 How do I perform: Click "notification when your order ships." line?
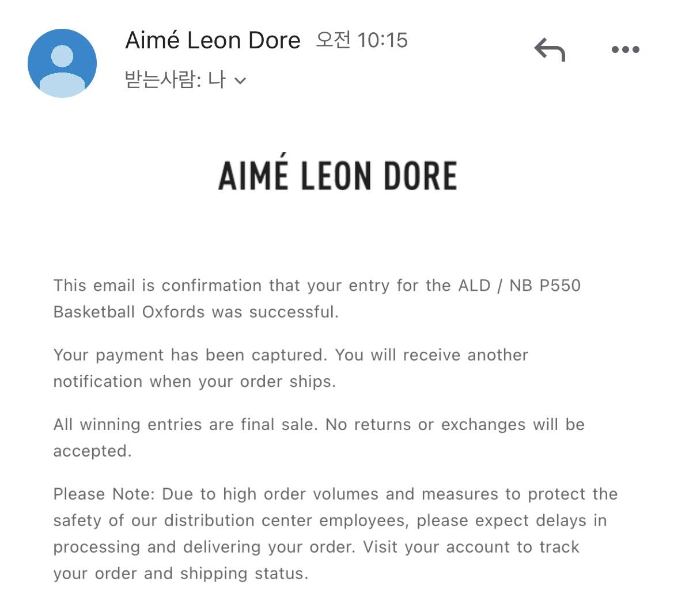[194, 381]
